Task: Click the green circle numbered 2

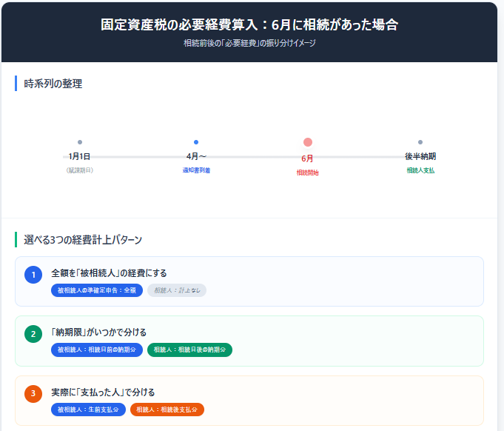Action: (x=33, y=334)
